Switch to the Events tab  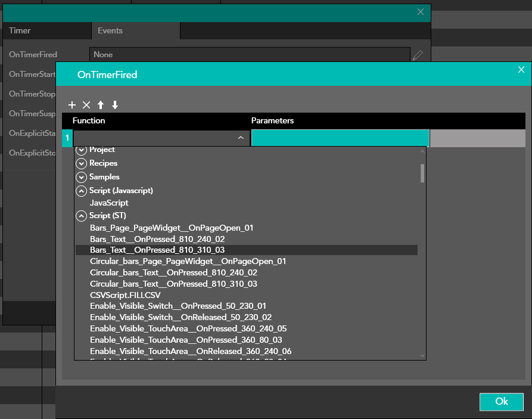click(x=110, y=30)
